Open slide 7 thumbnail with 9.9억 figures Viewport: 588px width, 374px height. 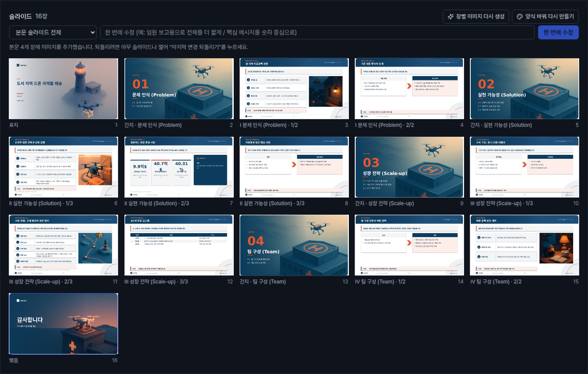[179, 167]
